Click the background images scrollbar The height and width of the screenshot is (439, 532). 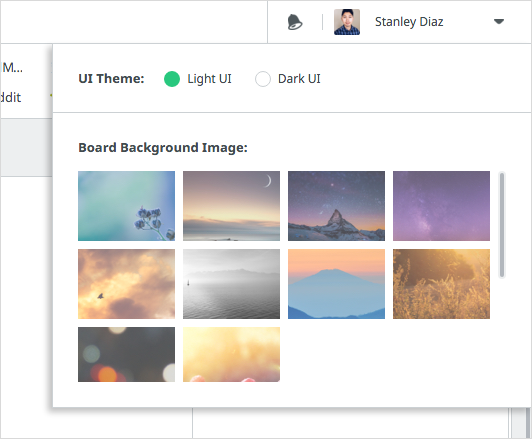coord(502,225)
